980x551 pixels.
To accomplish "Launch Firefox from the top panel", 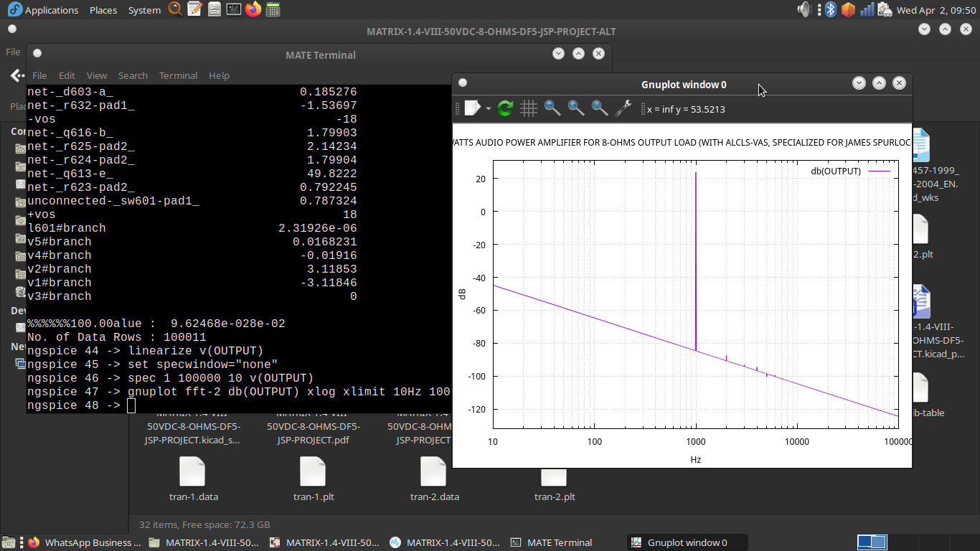I will pos(253,9).
